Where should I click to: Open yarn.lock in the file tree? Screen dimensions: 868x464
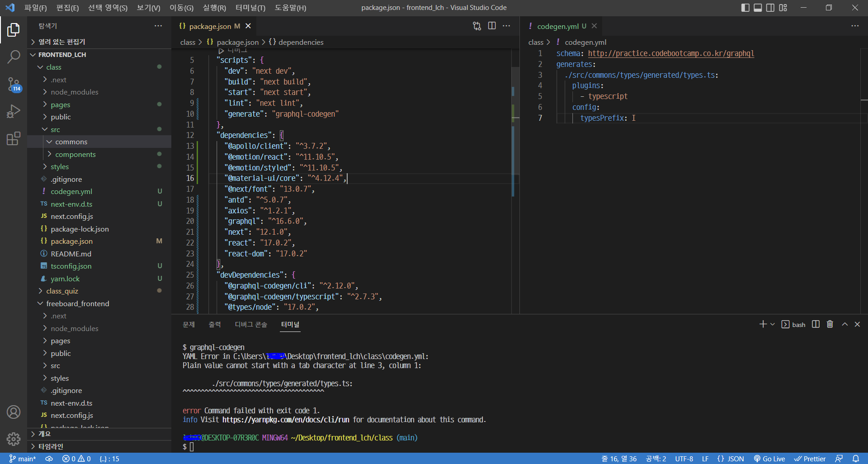point(99,279)
